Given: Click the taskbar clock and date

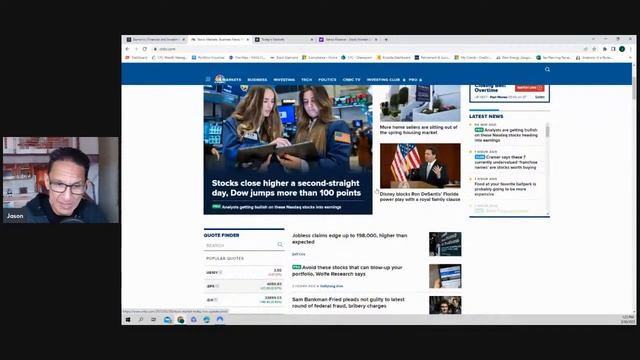Looking at the screenshot, I should click(x=627, y=319).
